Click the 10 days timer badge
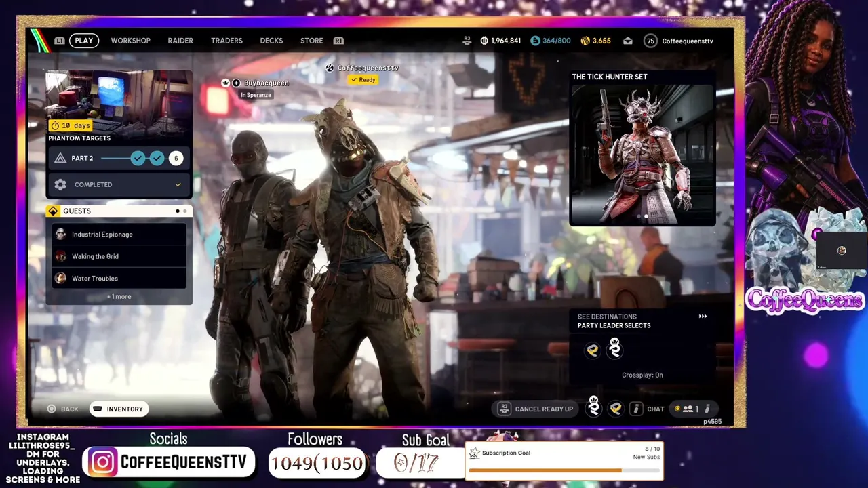Viewport: 868px width, 488px height. [70, 125]
